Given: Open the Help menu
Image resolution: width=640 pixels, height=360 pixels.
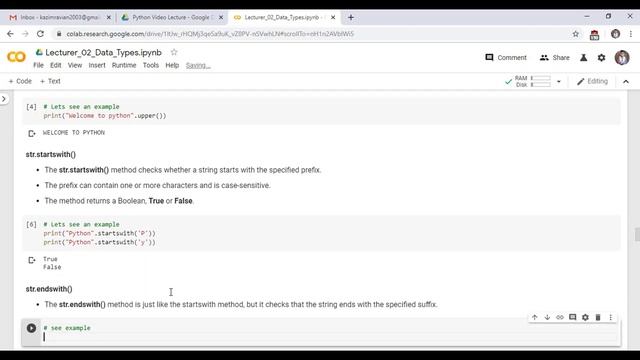Looking at the screenshot, I should click(172, 65).
